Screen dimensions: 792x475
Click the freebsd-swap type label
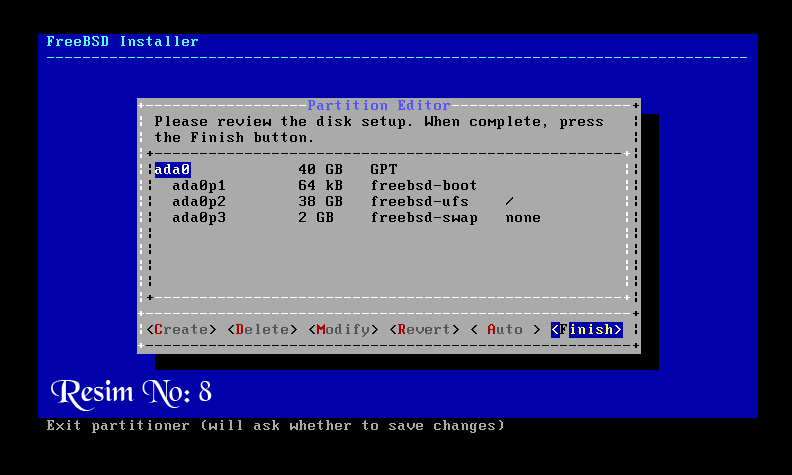coord(424,218)
